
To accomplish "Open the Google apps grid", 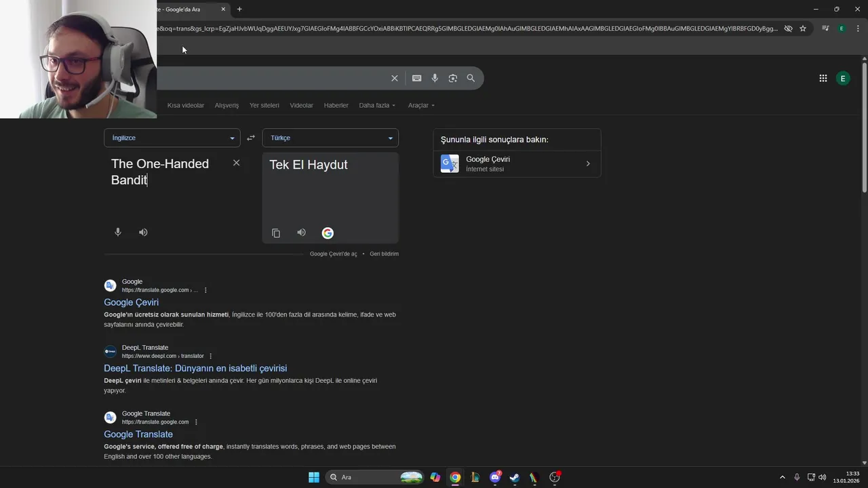I will (823, 79).
